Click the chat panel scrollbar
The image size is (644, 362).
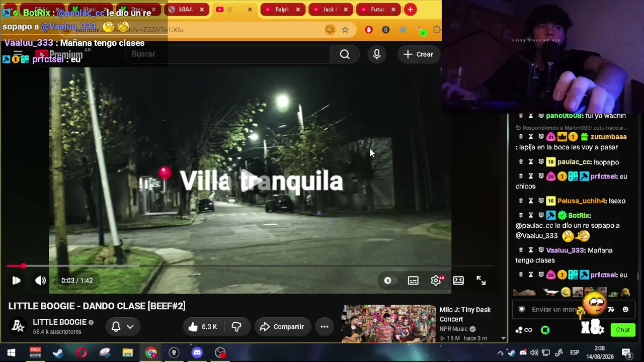pyautogui.click(x=639, y=277)
